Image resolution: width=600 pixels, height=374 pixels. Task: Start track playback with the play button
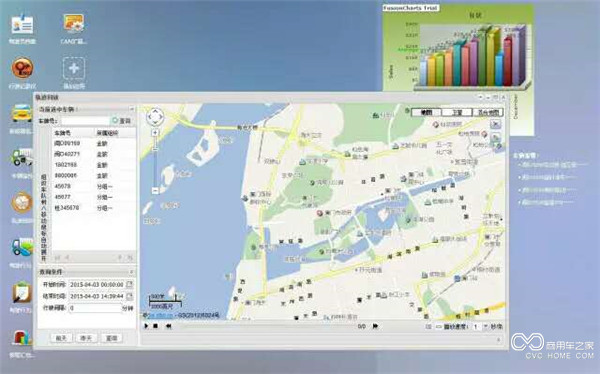coord(146,326)
